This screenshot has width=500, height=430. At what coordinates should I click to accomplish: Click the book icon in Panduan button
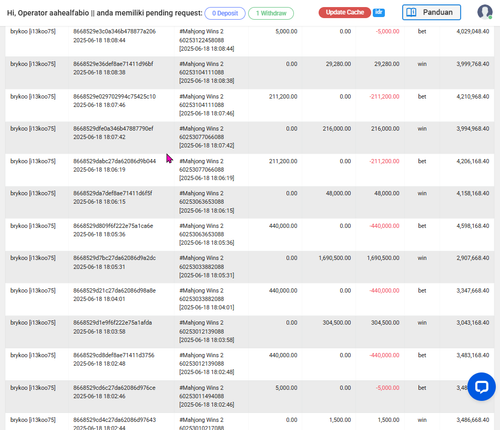[x=411, y=12]
